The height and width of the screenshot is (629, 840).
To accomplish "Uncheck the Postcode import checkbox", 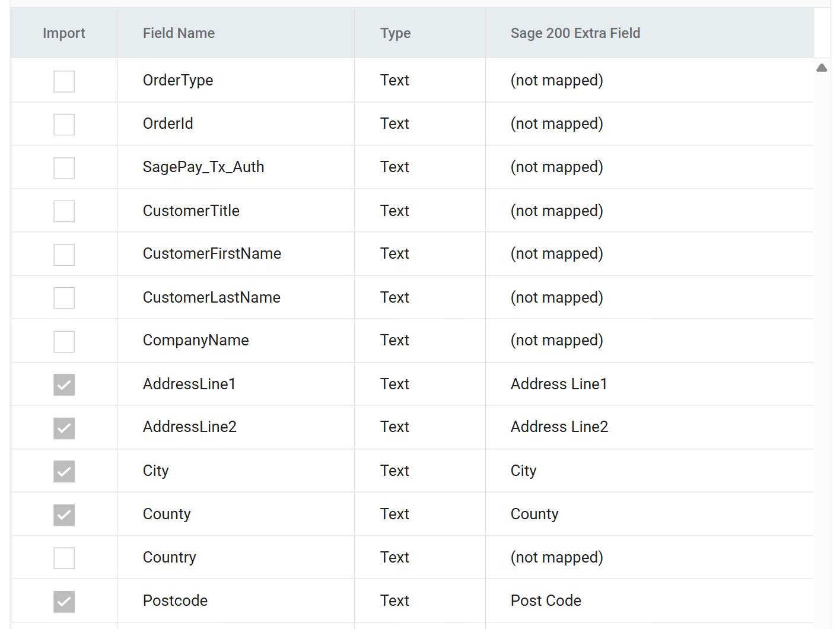I will tap(64, 601).
